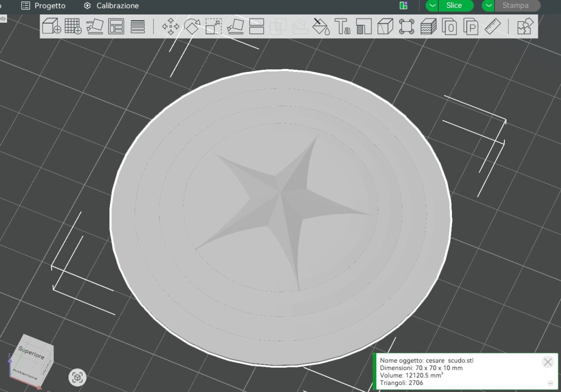Add a new plate with grid icon

tap(73, 26)
